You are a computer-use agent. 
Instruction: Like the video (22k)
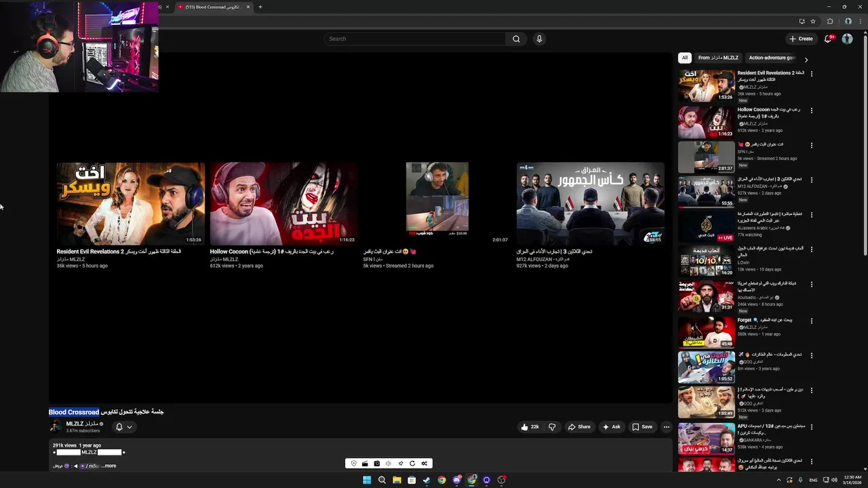[x=530, y=427]
